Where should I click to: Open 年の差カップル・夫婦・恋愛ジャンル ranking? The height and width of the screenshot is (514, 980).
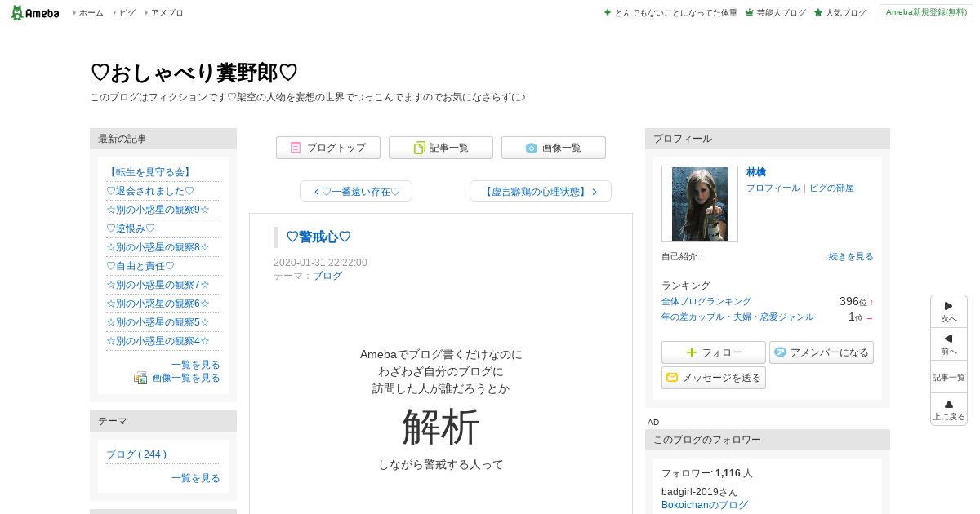point(737,317)
